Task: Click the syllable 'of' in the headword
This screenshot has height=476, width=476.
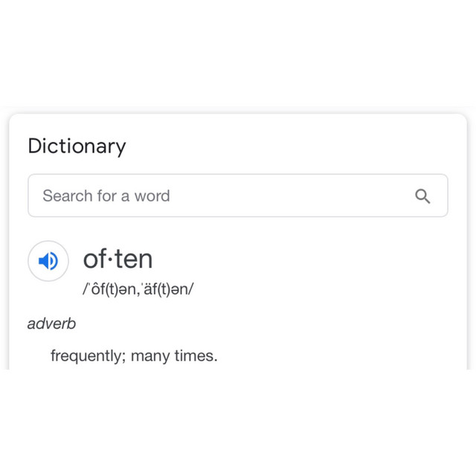Action: pos(94,259)
